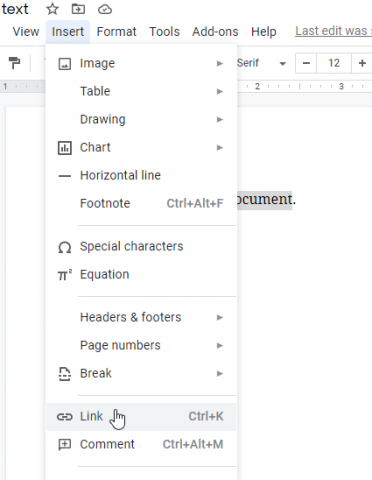The height and width of the screenshot is (480, 372).
Task: Open the Format menu
Action: pyautogui.click(x=116, y=32)
